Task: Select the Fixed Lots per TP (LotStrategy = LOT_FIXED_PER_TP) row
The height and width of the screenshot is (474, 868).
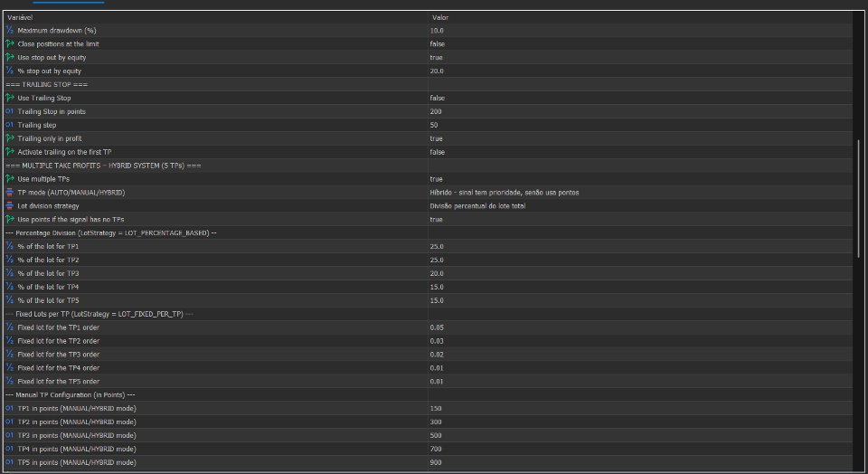Action: [x=428, y=314]
